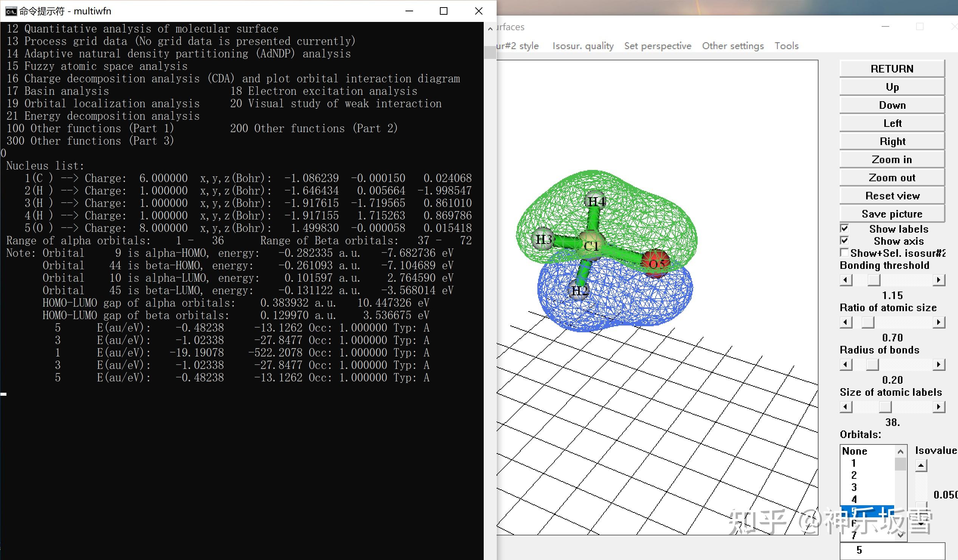Enable Show+Sel. isosur#2 checkbox
This screenshot has width=958, height=560.
click(x=844, y=253)
